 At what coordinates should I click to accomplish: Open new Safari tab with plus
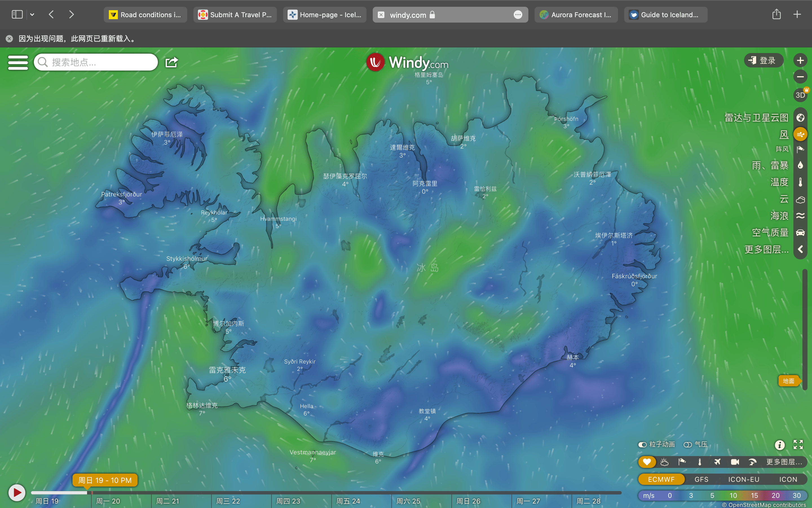(x=797, y=14)
